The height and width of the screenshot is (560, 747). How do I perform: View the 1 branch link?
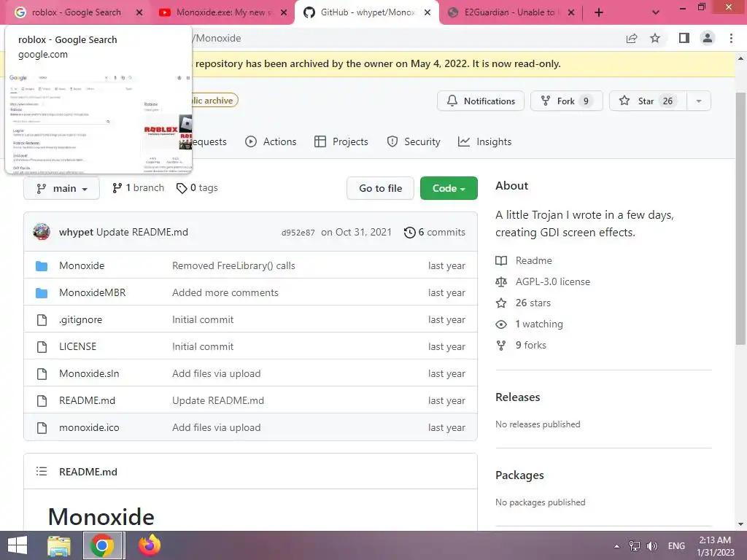tap(138, 188)
